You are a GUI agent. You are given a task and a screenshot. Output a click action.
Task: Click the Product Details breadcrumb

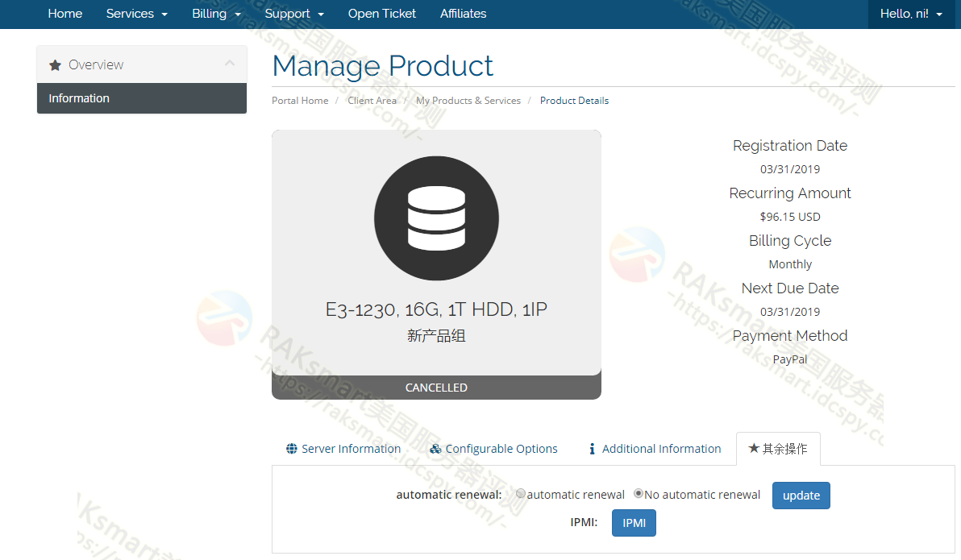pyautogui.click(x=574, y=101)
